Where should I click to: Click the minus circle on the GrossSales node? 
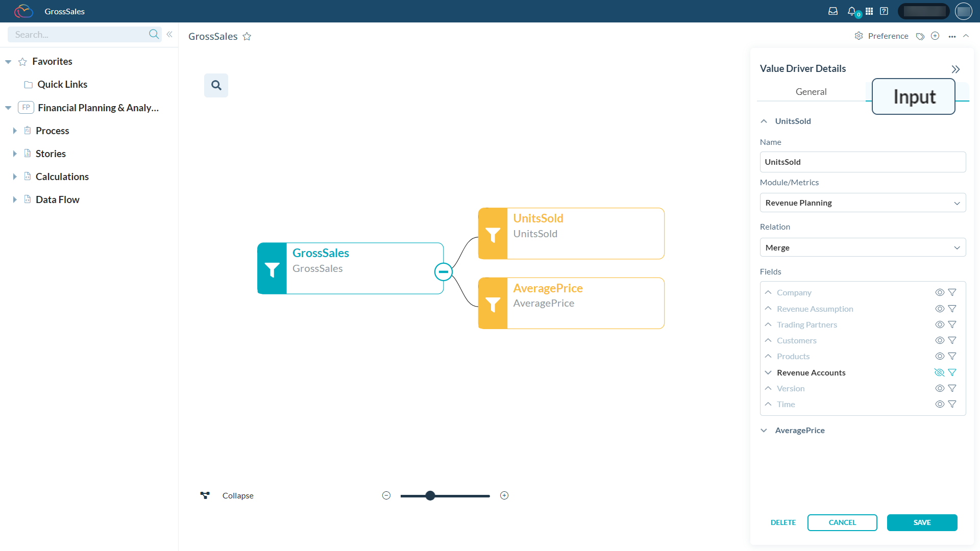click(x=443, y=272)
